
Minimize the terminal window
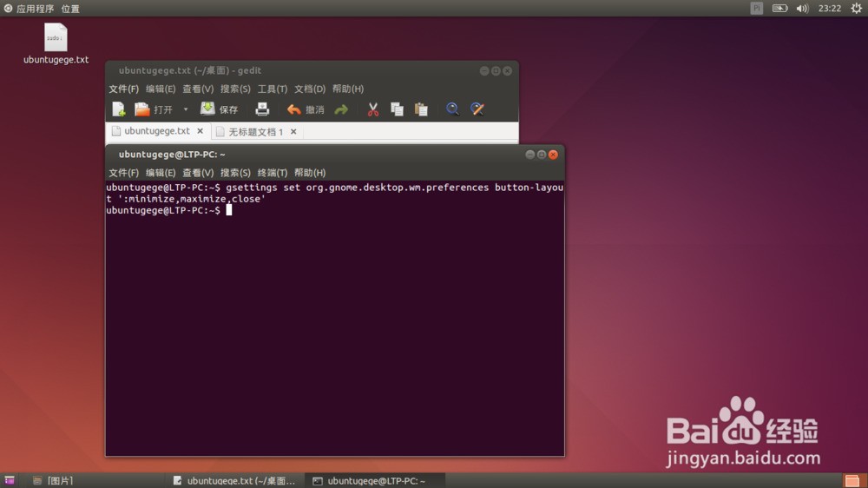coord(529,155)
